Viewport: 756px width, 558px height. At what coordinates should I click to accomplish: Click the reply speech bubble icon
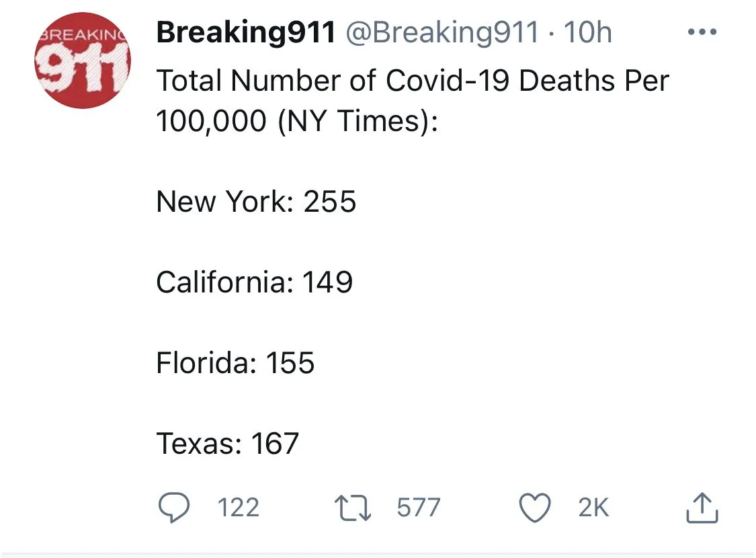pyautogui.click(x=173, y=508)
